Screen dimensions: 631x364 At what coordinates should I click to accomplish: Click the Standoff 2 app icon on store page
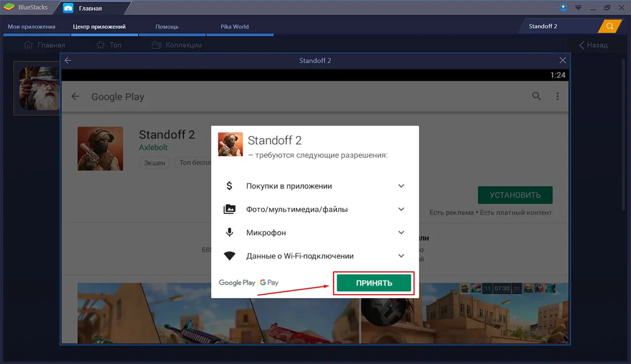click(x=100, y=149)
